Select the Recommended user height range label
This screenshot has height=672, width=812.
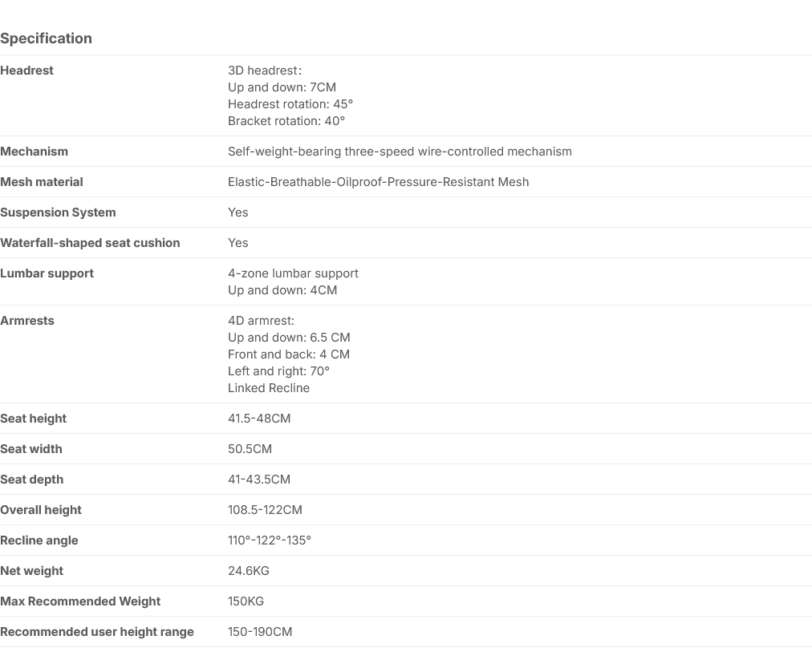pyautogui.click(x=97, y=632)
